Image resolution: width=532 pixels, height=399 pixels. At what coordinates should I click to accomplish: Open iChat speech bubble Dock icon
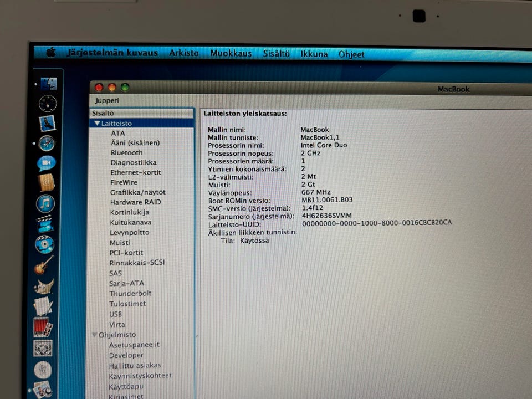point(47,163)
